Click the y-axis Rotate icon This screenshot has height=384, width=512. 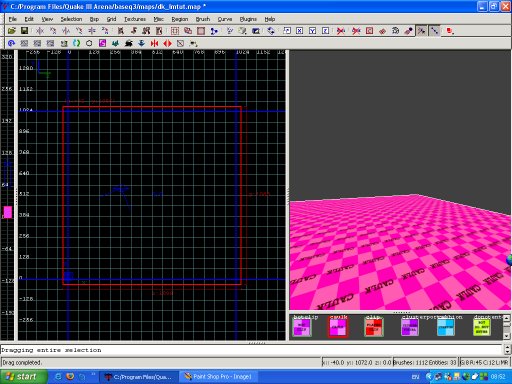click(79, 31)
